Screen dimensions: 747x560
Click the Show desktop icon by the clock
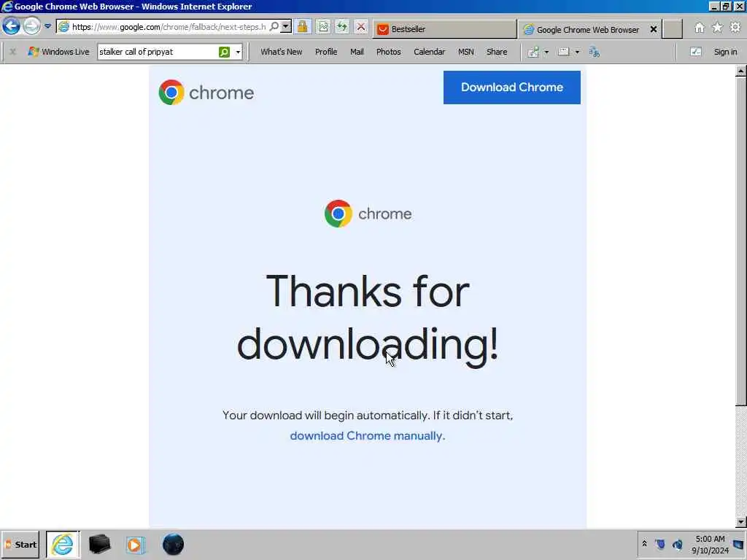[x=739, y=545]
